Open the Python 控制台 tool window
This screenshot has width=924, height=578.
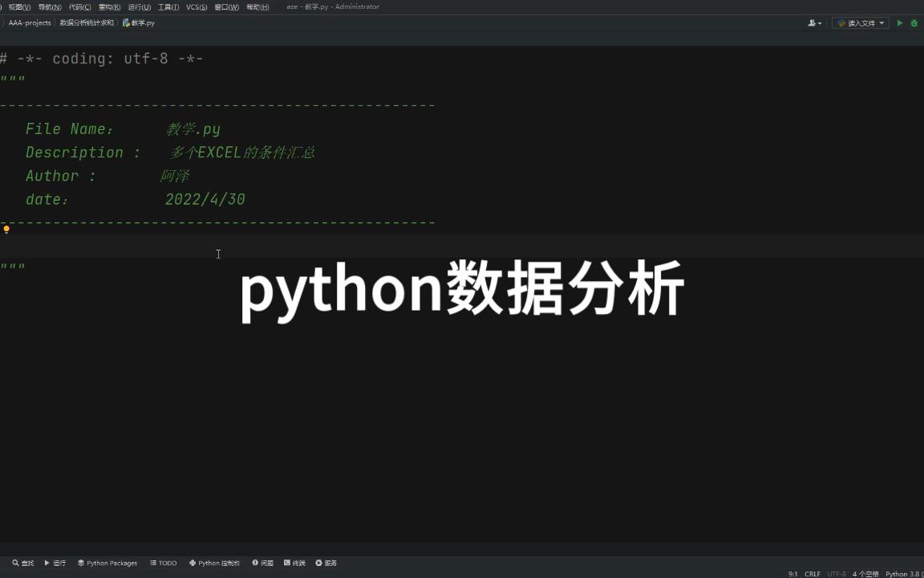[214, 563]
